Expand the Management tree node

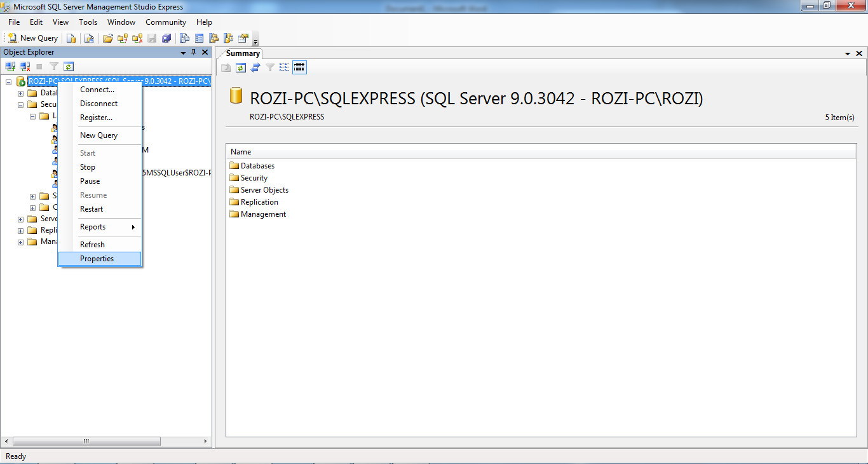coord(21,242)
